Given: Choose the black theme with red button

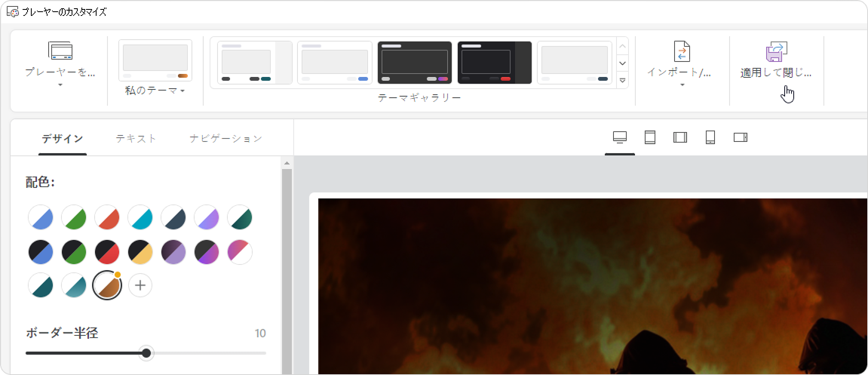Looking at the screenshot, I should tap(495, 63).
